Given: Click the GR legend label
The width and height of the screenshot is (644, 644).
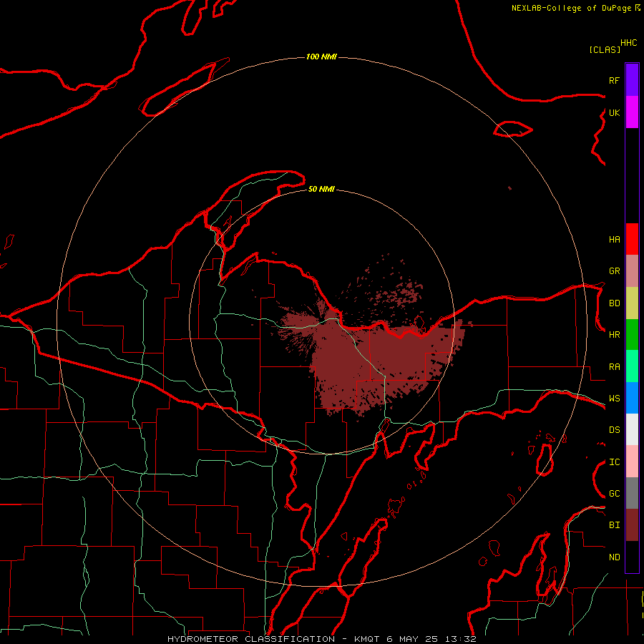Looking at the screenshot, I should pyautogui.click(x=614, y=271).
